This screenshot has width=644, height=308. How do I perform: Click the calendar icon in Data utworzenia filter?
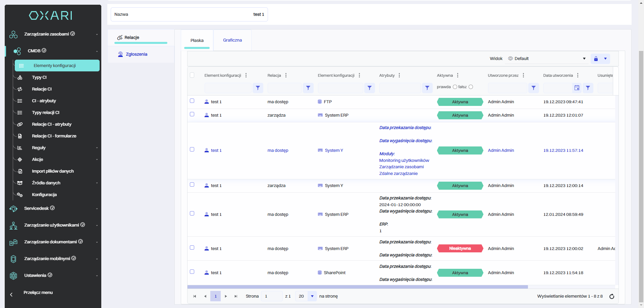pyautogui.click(x=577, y=88)
